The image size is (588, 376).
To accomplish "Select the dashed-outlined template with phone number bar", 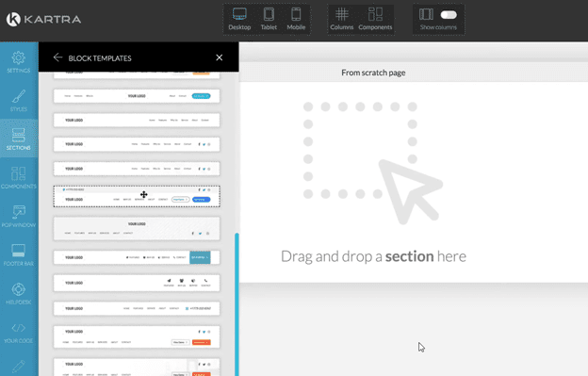I will 137,196.
